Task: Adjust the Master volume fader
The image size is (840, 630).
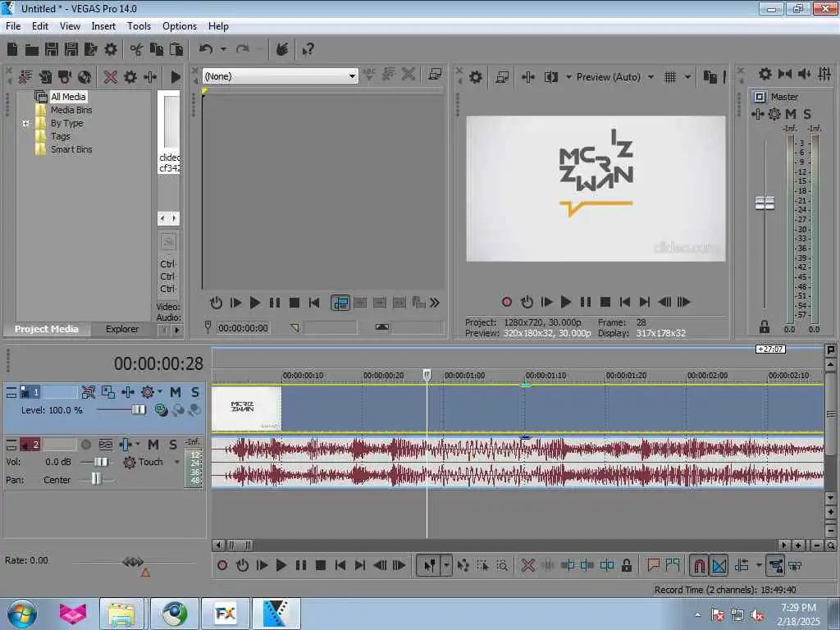Action: (765, 203)
